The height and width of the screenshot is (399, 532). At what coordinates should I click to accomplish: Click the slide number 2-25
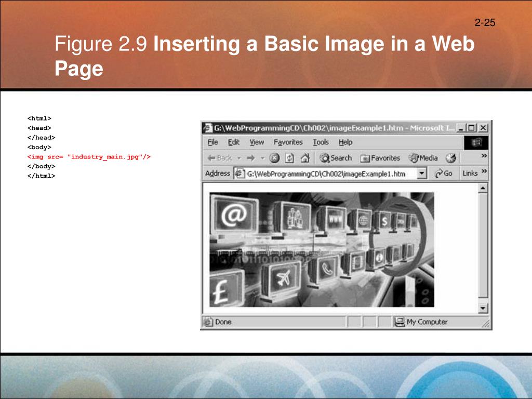(485, 23)
